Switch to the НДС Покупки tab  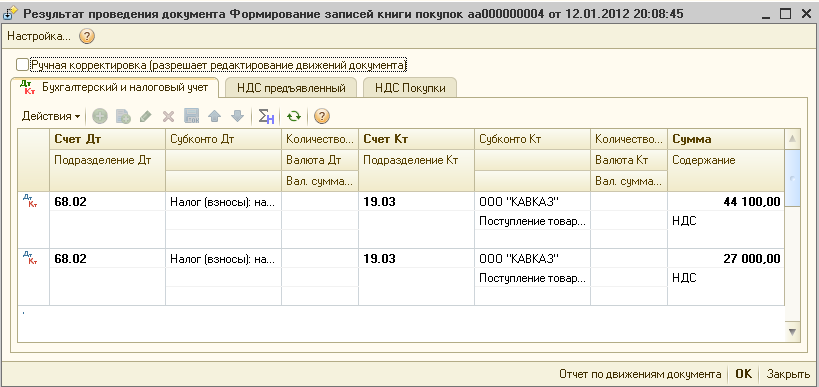(410, 88)
